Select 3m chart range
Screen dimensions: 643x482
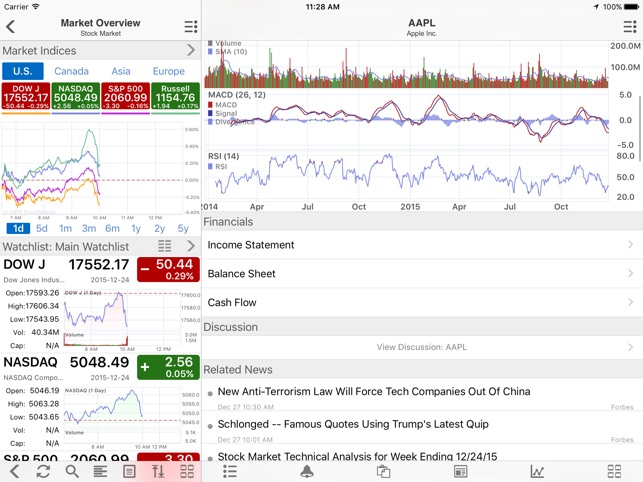coord(89,228)
